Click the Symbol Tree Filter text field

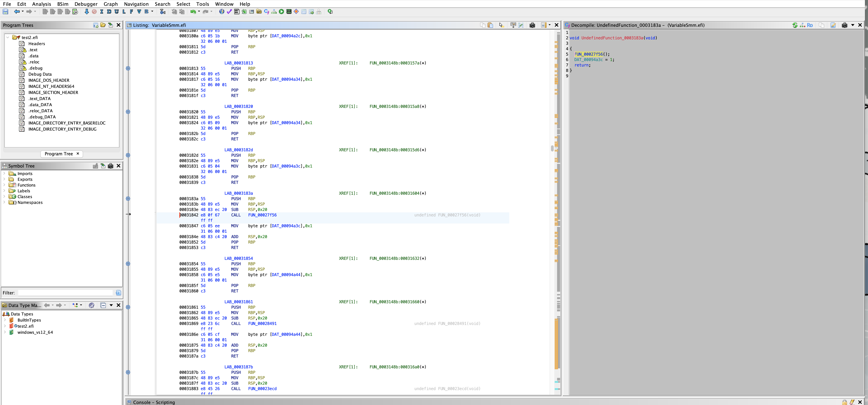pyautogui.click(x=65, y=293)
